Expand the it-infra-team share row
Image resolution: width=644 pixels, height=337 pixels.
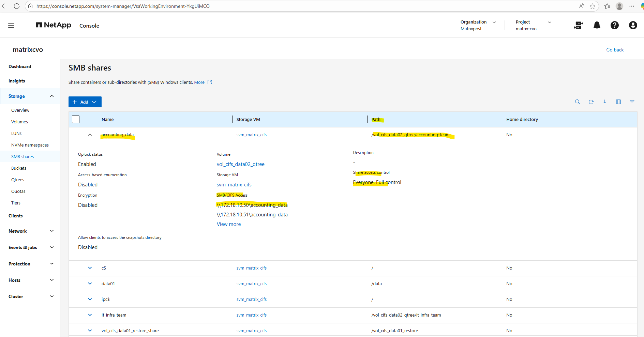[90, 315]
